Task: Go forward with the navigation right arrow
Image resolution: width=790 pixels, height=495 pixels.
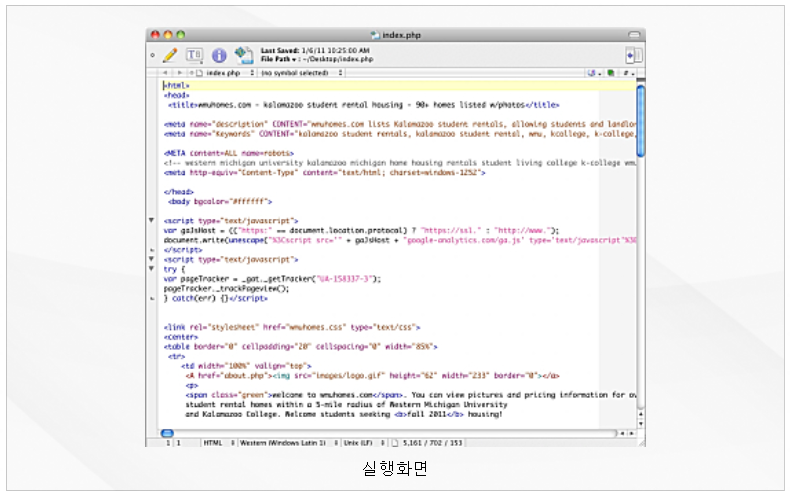Action: [179, 73]
